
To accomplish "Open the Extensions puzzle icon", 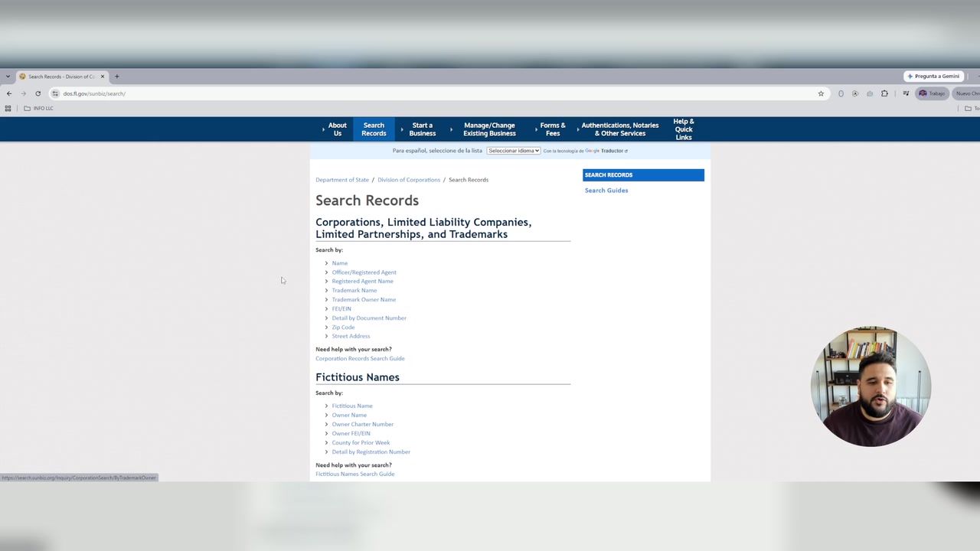I will coord(884,93).
